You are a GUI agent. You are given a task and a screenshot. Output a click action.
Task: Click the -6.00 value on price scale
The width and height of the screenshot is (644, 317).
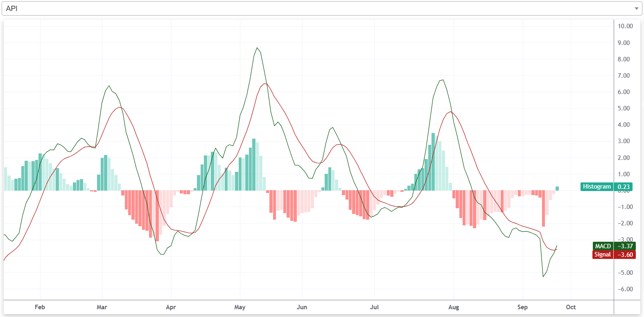625,289
